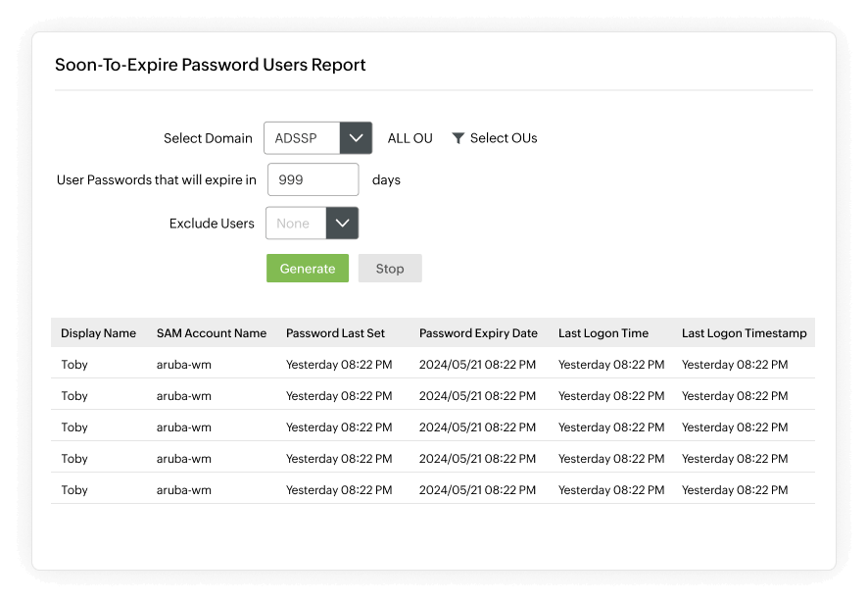This screenshot has width=868, height=602.
Task: Select the Last Logon Timestamp header
Action: [742, 332]
